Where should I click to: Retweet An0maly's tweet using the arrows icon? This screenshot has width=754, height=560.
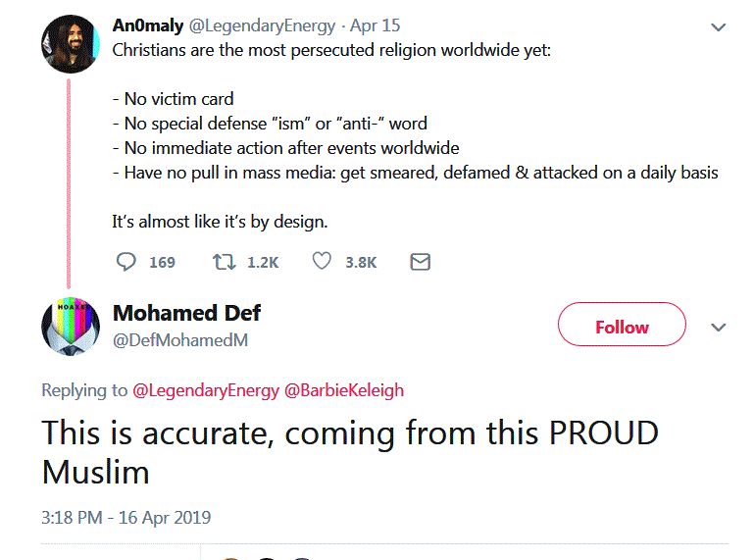click(x=223, y=262)
